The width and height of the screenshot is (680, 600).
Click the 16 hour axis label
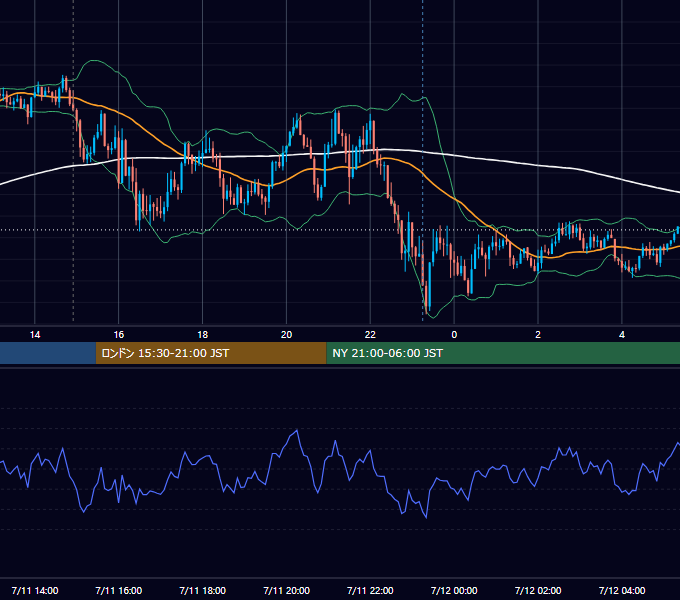(118, 335)
